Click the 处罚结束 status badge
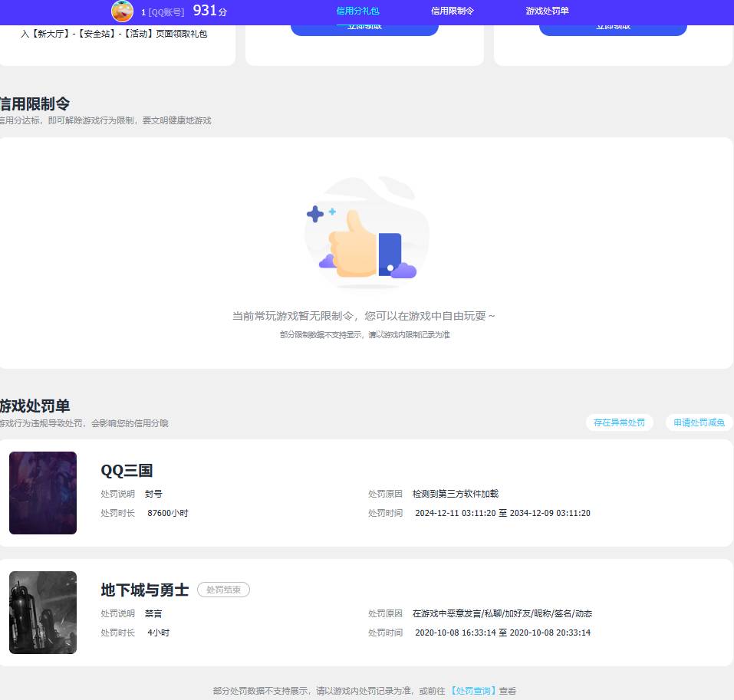 coord(223,590)
